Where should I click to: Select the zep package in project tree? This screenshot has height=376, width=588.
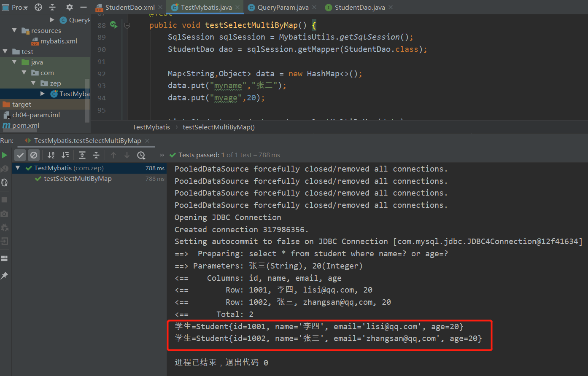pyautogui.click(x=51, y=83)
